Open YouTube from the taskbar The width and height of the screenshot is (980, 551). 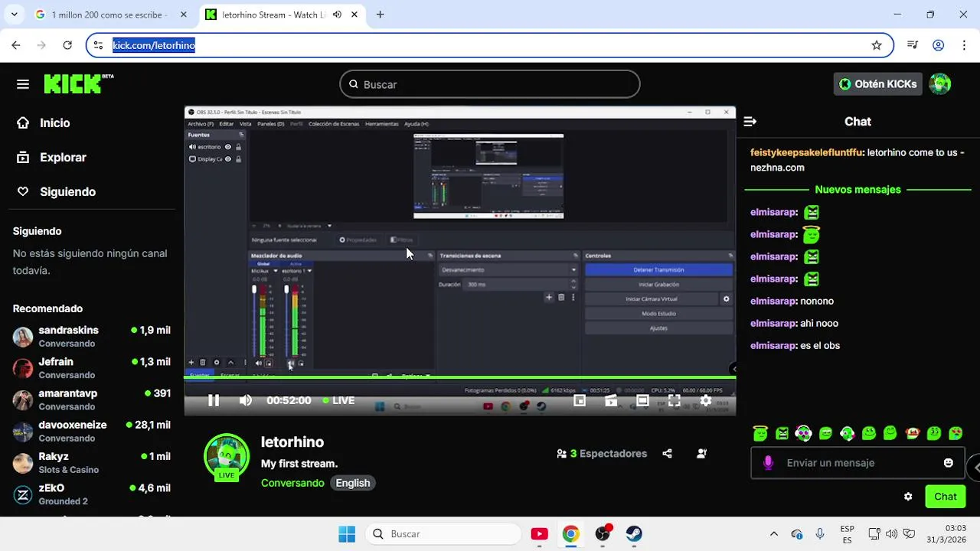click(x=539, y=533)
